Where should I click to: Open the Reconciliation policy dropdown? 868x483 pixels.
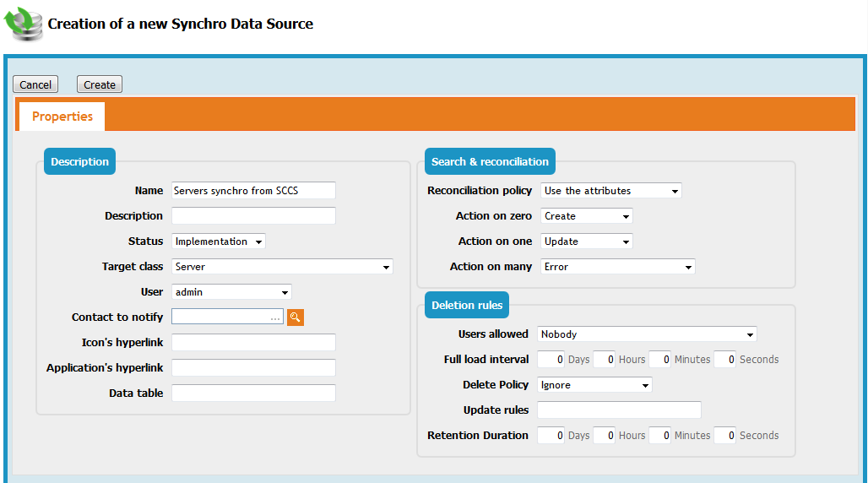[610, 191]
